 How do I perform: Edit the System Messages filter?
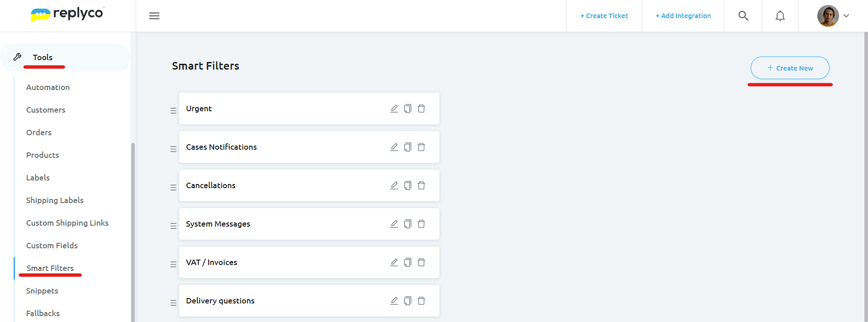394,224
